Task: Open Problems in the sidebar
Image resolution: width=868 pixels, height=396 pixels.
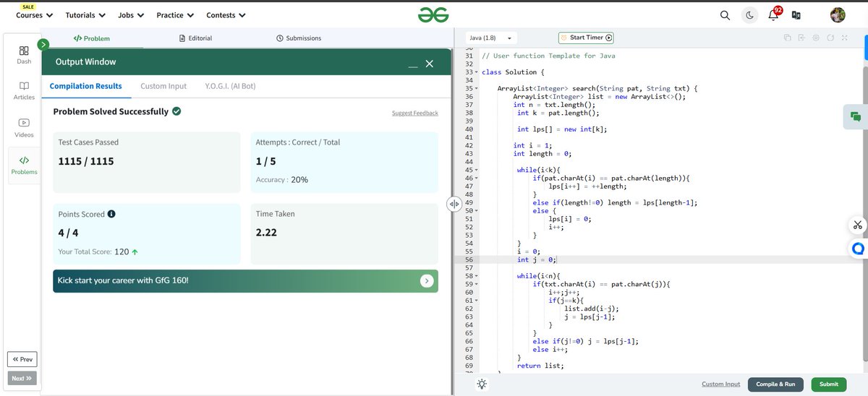Action: [x=24, y=165]
